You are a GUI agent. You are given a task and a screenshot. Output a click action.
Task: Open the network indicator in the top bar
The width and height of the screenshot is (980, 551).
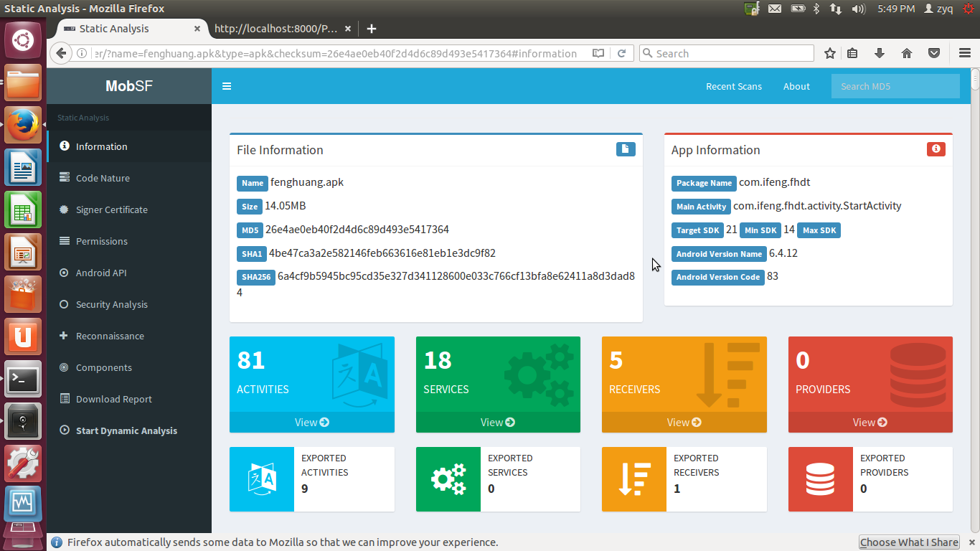tap(835, 9)
